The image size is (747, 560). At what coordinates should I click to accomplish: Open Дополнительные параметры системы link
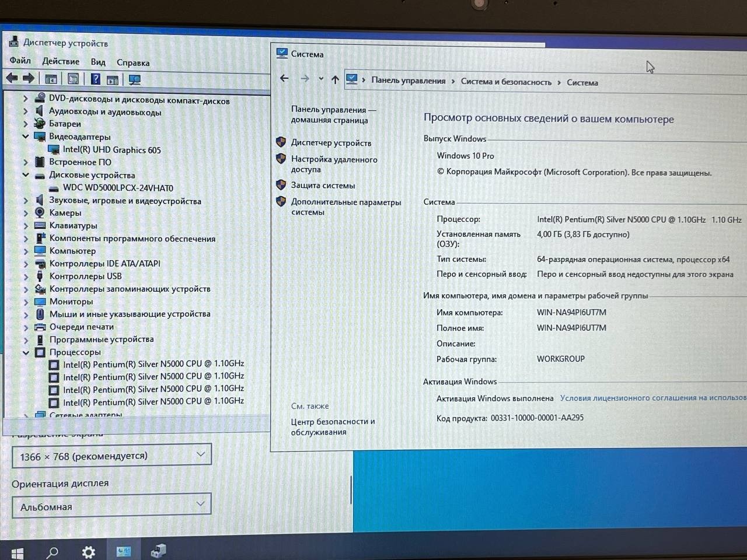pyautogui.click(x=346, y=206)
